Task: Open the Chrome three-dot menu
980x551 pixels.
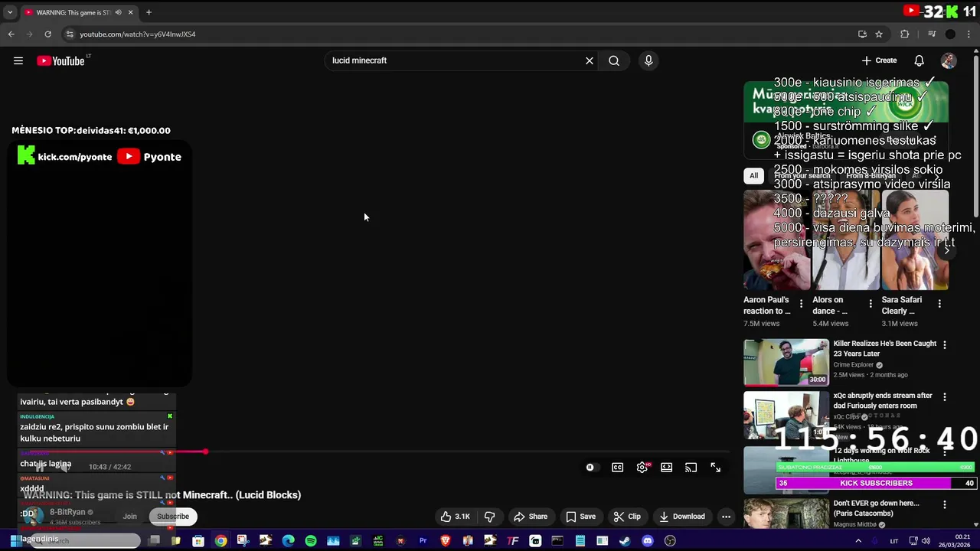Action: (969, 34)
